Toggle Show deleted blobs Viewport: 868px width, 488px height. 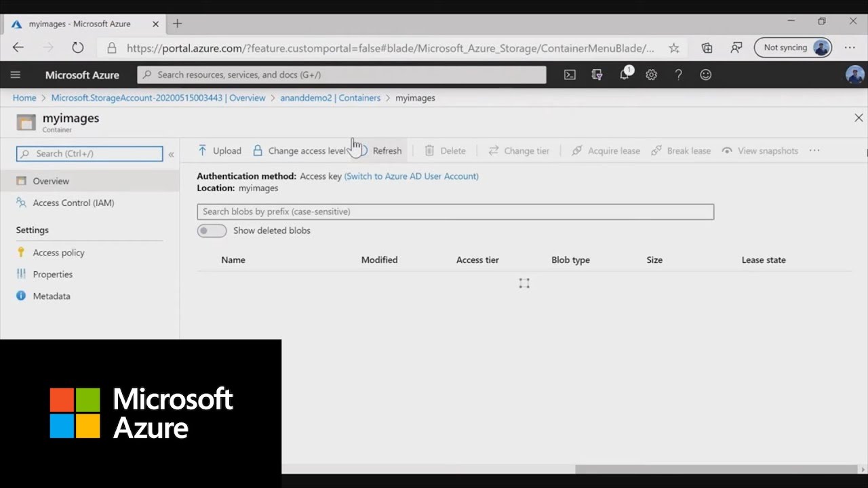pyautogui.click(x=212, y=231)
